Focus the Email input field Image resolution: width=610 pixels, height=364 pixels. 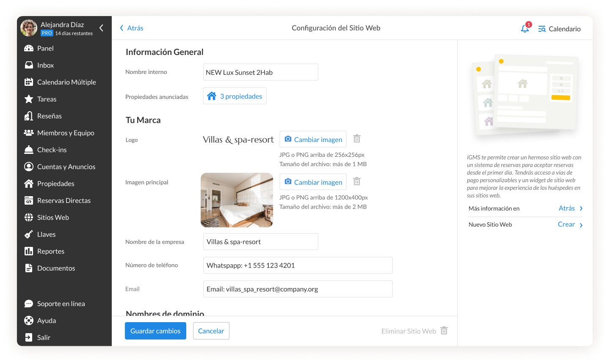click(x=298, y=289)
